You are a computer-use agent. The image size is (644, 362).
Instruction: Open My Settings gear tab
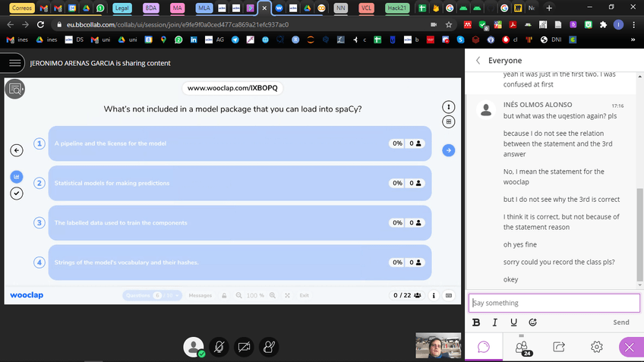click(x=596, y=347)
